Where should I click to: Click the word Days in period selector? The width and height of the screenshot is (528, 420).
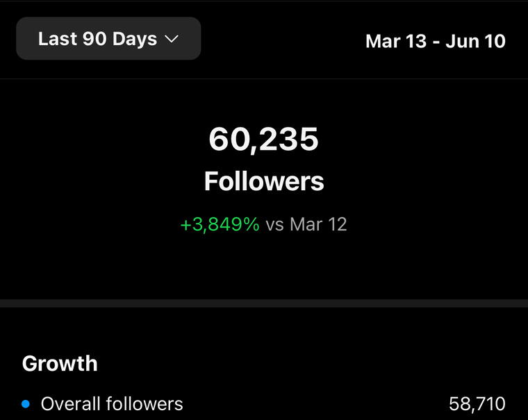[x=133, y=39]
